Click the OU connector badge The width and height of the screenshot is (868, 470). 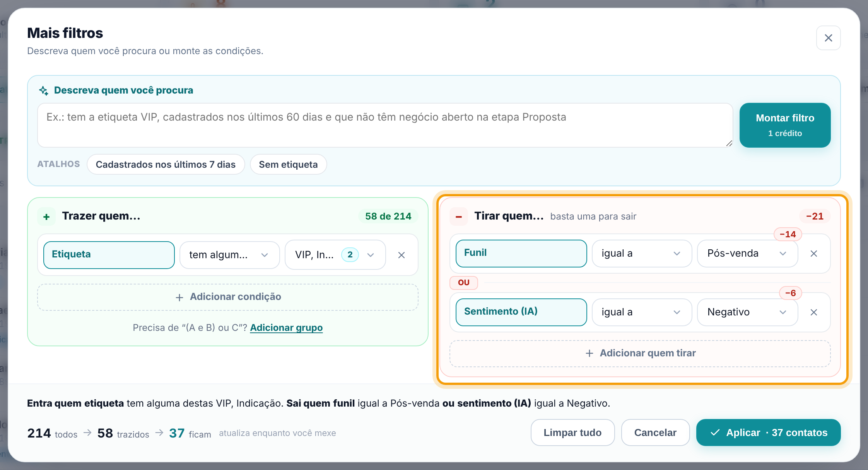[x=463, y=283]
